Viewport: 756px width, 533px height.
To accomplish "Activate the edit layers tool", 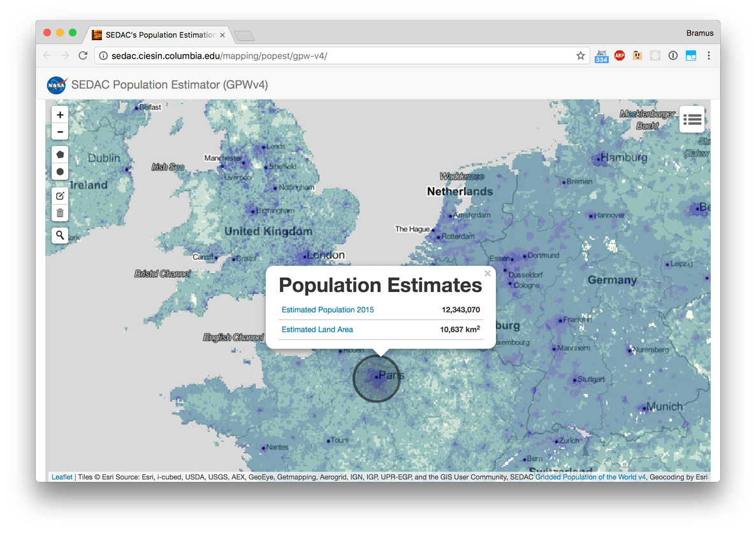I will [x=60, y=196].
